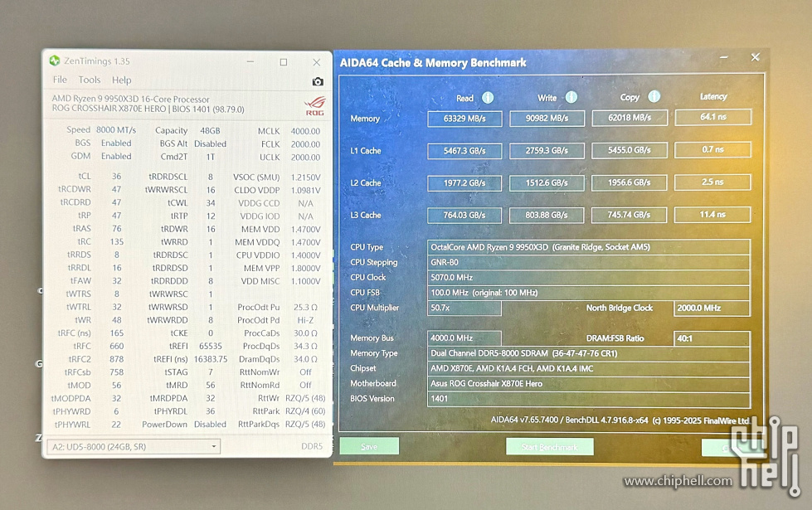Viewport: 812px width, 510px height.
Task: Click the AMD Ryzen 9 9950X3D processor name in ZenTimings
Action: (x=130, y=99)
